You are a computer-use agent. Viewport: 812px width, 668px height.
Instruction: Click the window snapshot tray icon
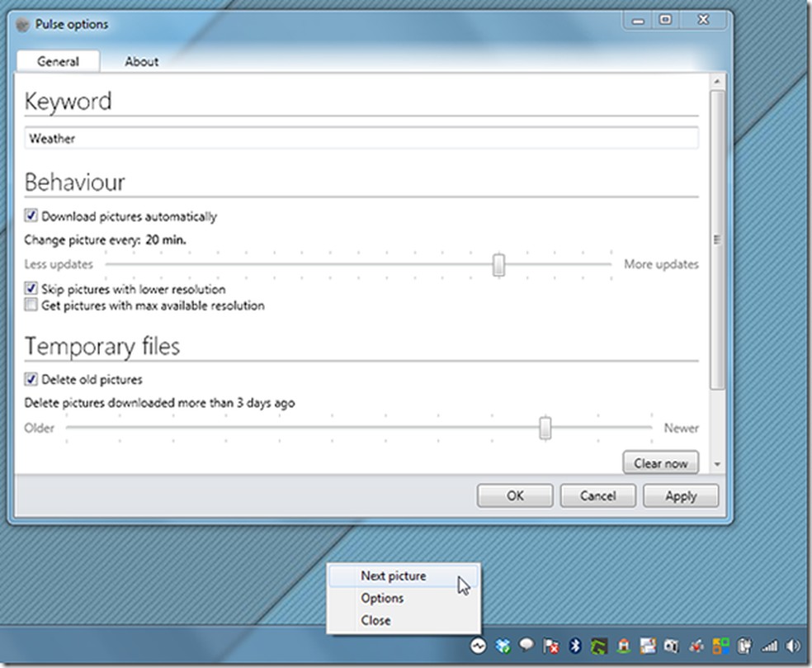click(x=647, y=646)
